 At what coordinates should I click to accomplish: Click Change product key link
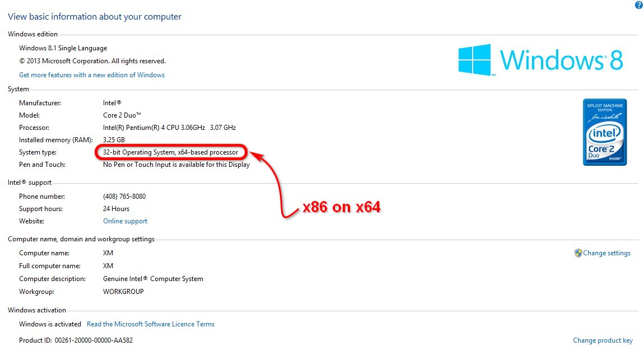click(603, 340)
